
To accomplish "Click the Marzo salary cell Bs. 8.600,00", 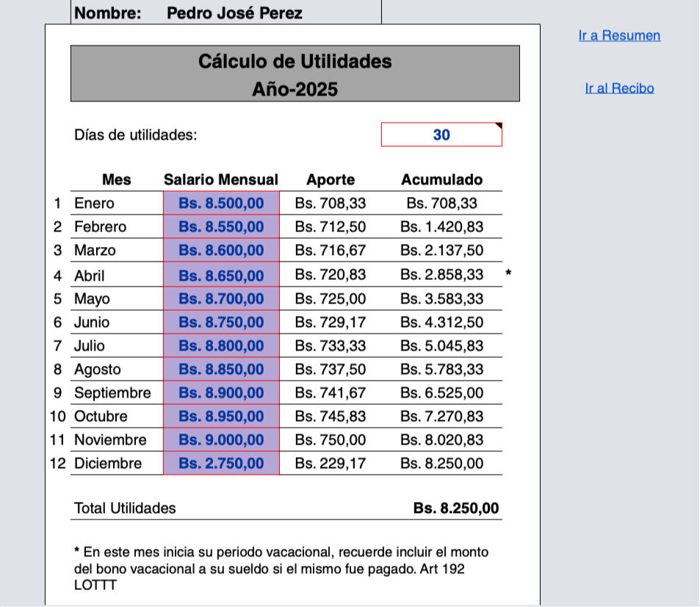I will coord(221,251).
